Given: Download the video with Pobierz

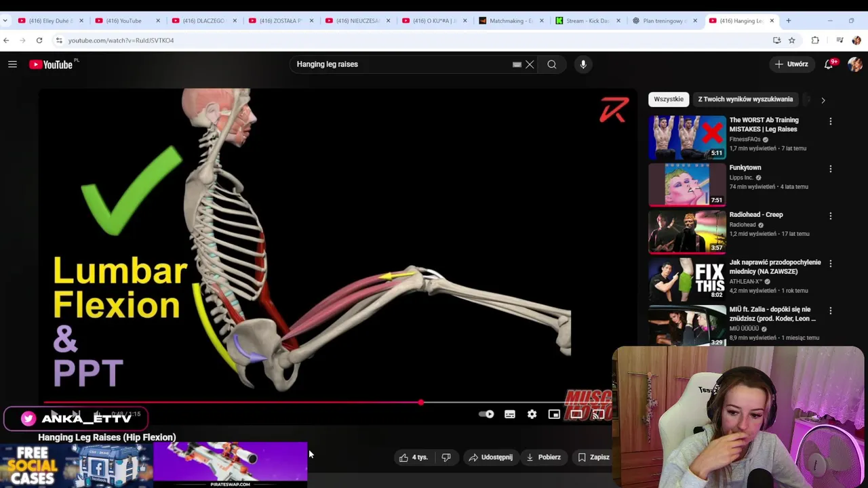Looking at the screenshot, I should [544, 457].
